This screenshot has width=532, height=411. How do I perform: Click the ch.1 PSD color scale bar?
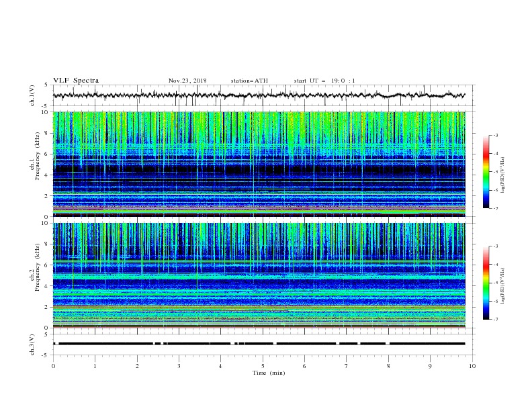486,172
